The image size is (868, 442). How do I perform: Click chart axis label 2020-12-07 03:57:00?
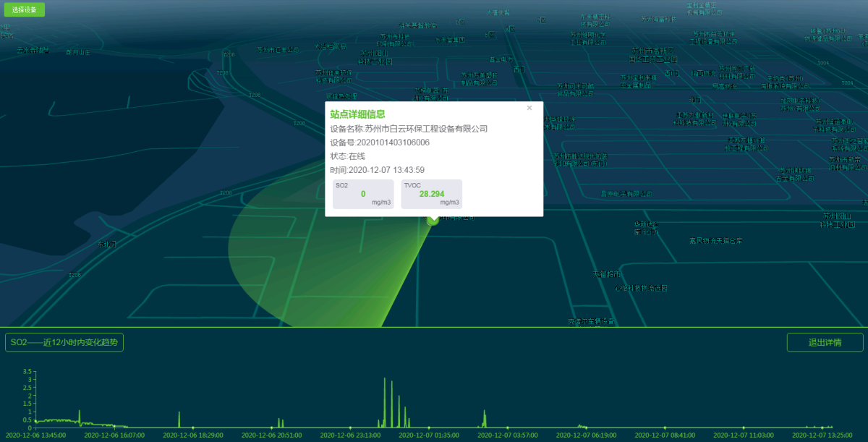[x=508, y=435]
